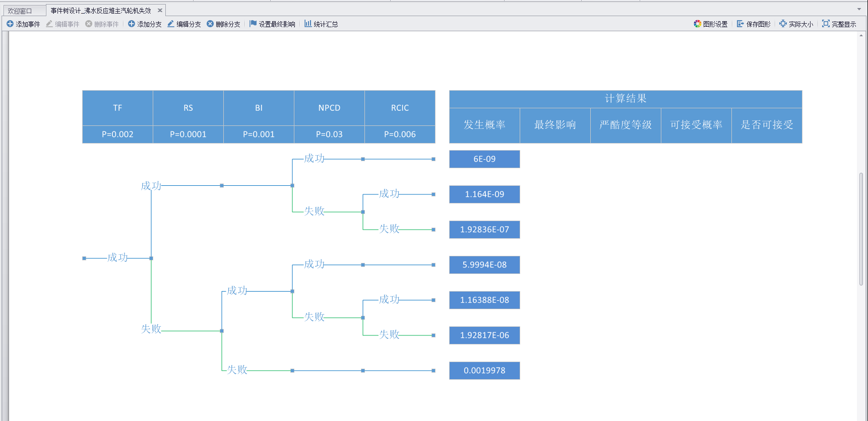868x421 pixels.
Task: Select the root 成功 branch under TF
Action: click(x=117, y=258)
